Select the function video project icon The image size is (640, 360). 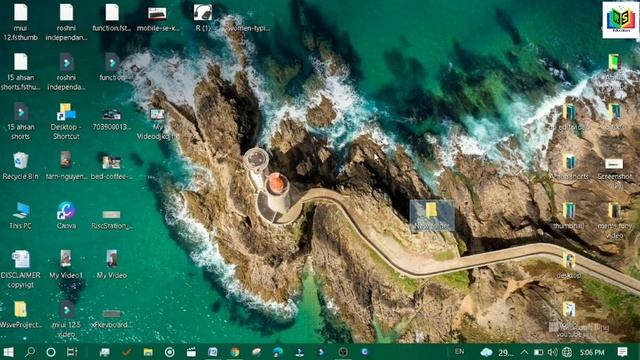point(112,62)
